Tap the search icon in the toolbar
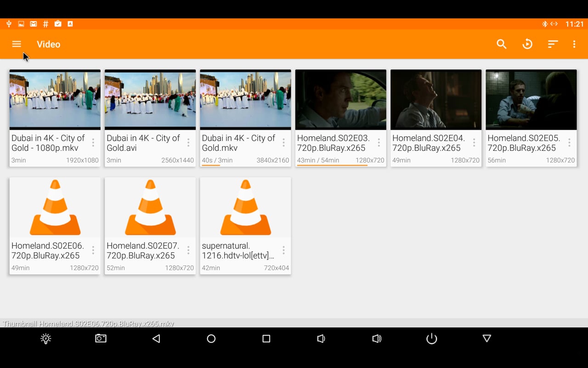The image size is (588, 368). [502, 44]
